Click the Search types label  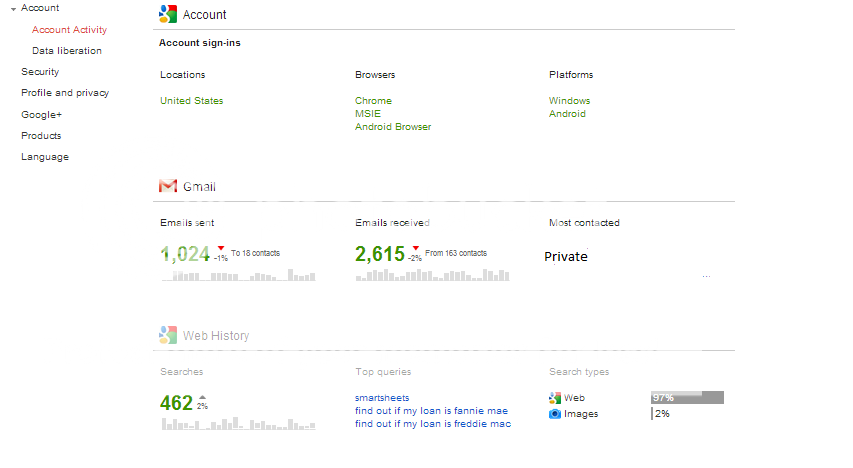(x=579, y=372)
